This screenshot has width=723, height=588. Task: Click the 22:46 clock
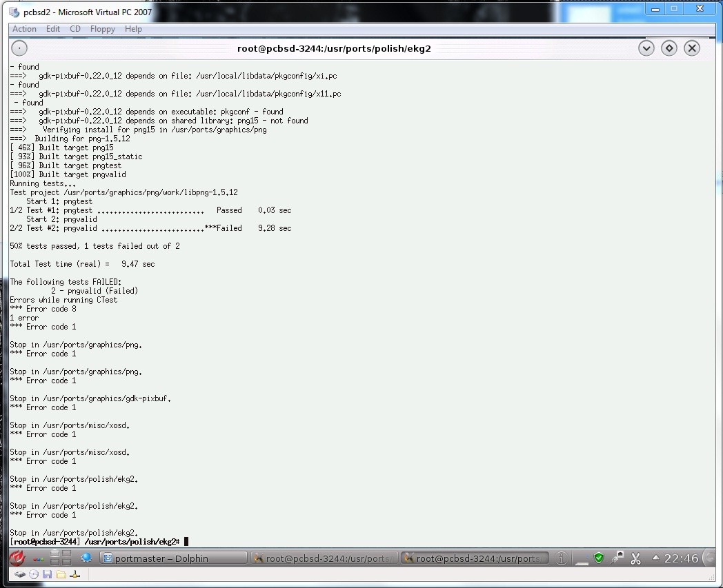click(x=681, y=558)
